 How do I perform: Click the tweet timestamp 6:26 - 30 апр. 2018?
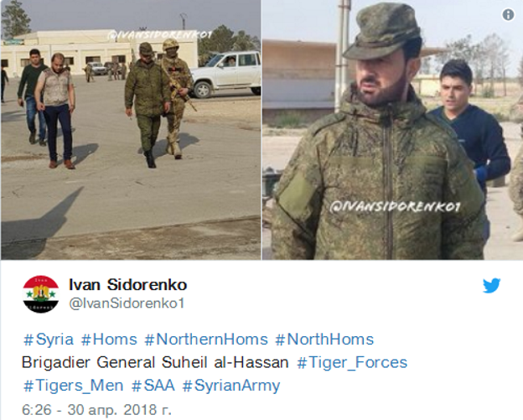click(96, 410)
